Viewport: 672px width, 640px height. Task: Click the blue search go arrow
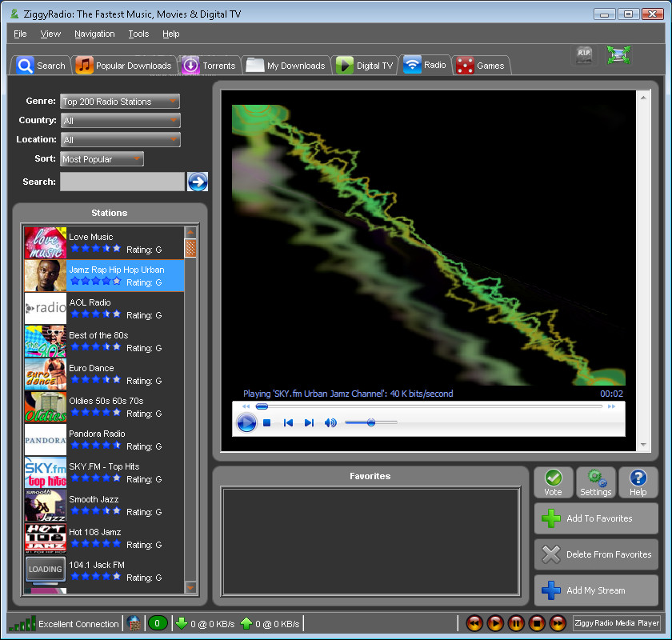pos(198,182)
